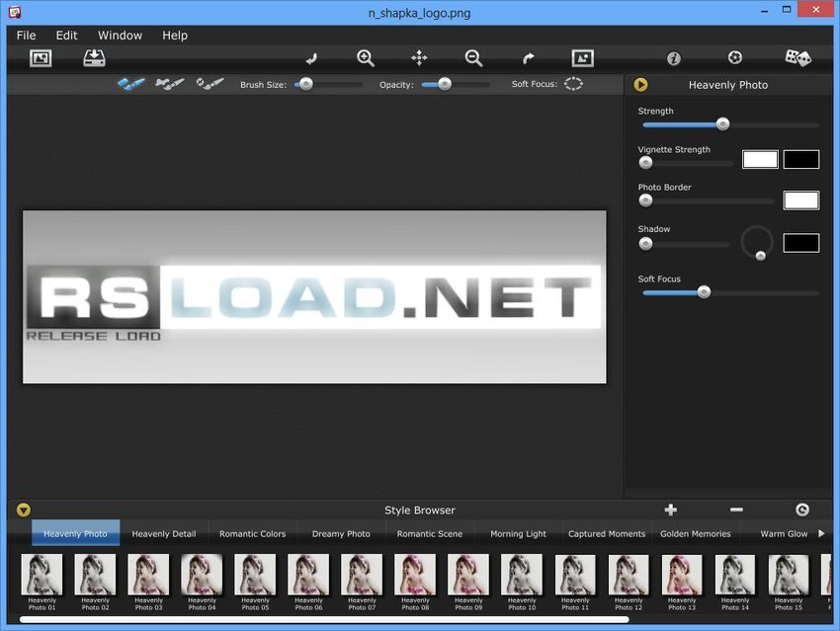
Task: Click the Soft Focus panel slider handle
Action: coord(704,292)
